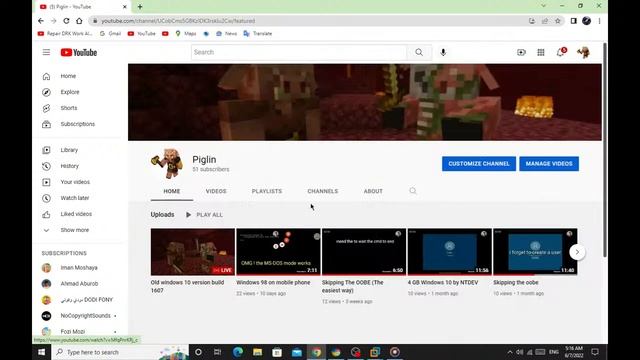Reload the page in Chrome

66,21
